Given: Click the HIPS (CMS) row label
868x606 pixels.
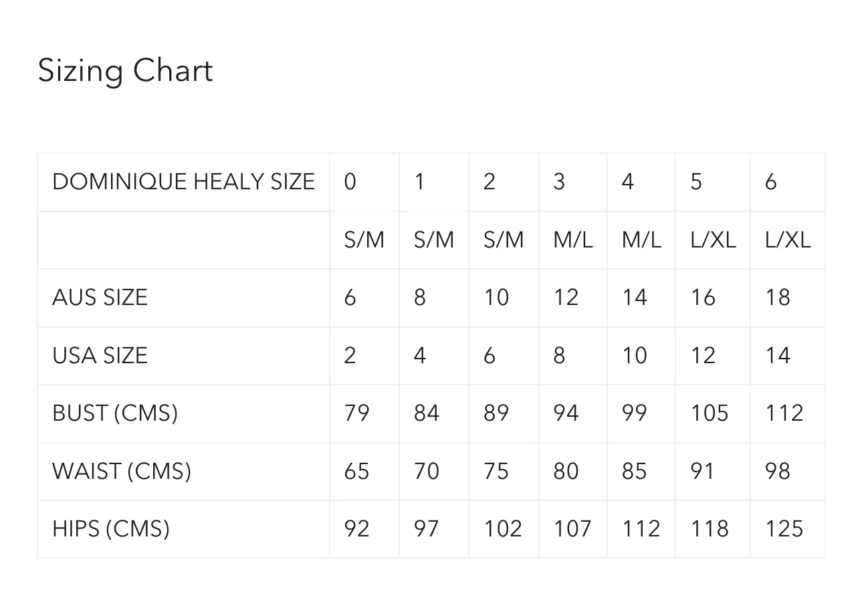Looking at the screenshot, I should (x=111, y=528).
